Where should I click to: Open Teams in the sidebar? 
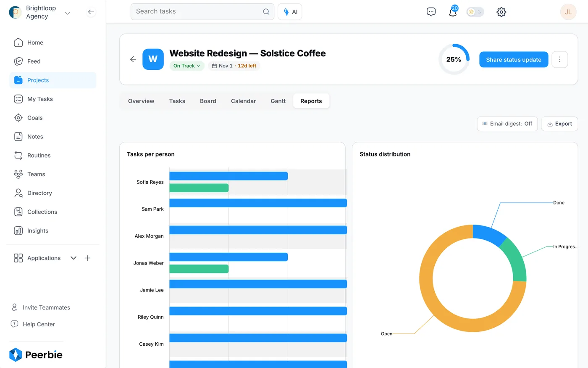[52, 174]
